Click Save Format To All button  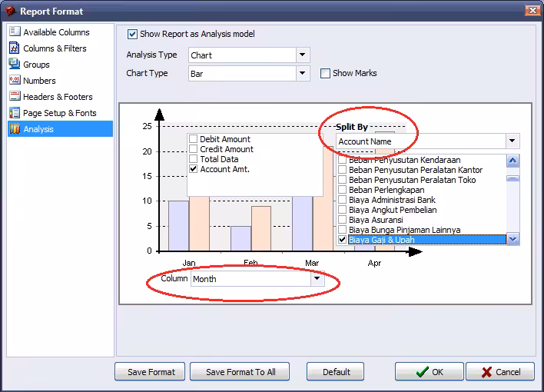pyautogui.click(x=240, y=371)
